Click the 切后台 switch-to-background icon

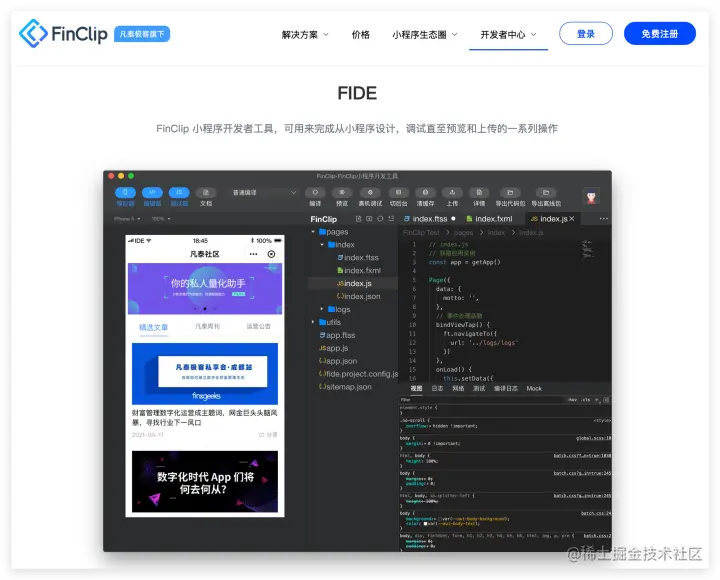[399, 192]
